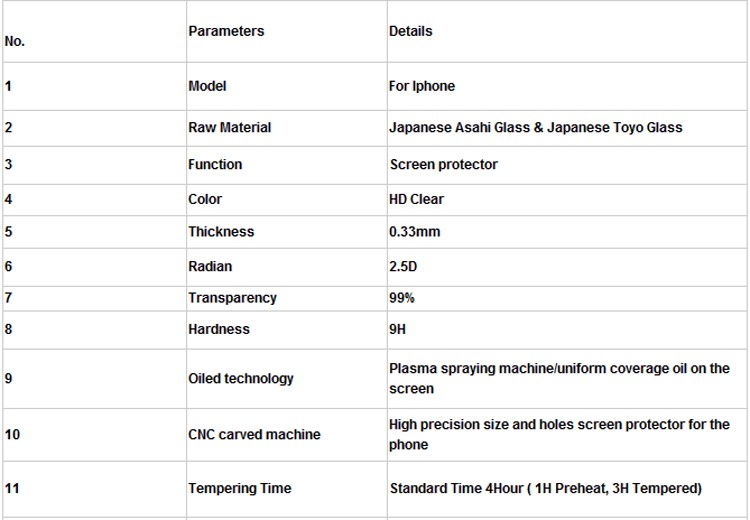Click the 'Radian' parameter cell
This screenshot has width=750, height=520.
point(210,266)
